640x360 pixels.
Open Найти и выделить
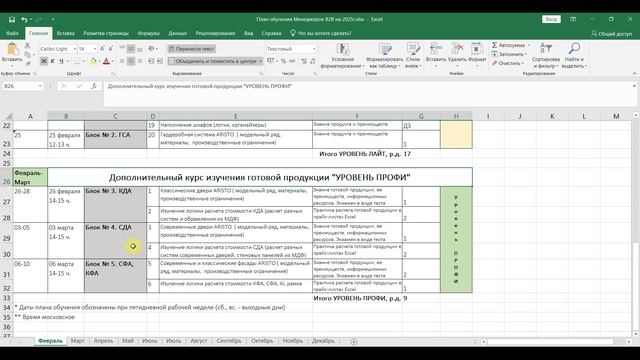click(574, 56)
